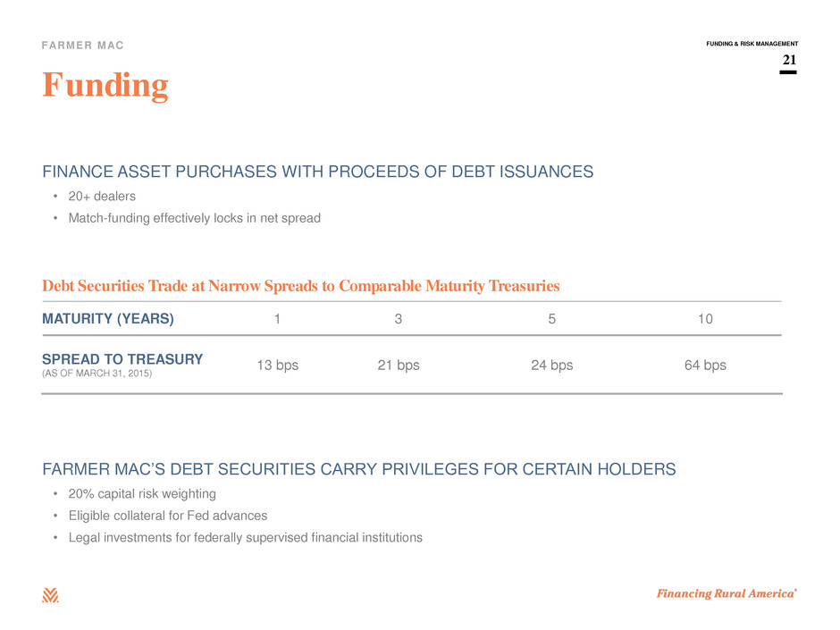The height and width of the screenshot is (630, 840).
Task: Click the Legal investments bullet point
Action: [246, 537]
